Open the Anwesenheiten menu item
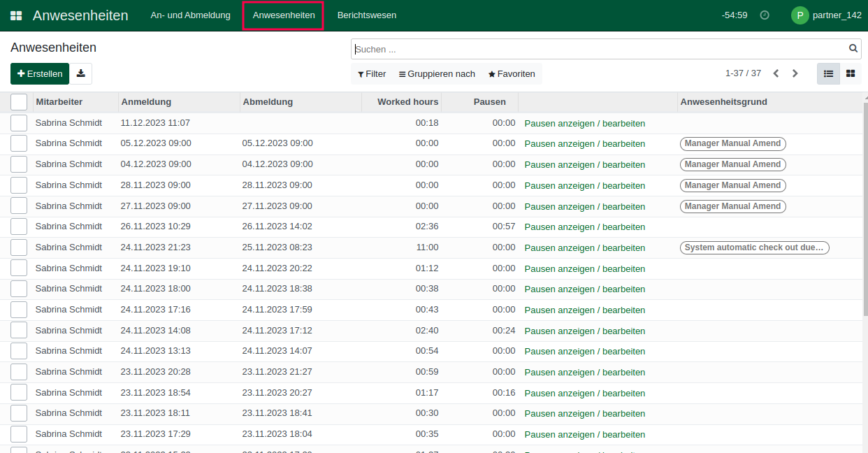Image resolution: width=868 pixels, height=453 pixels. 283,15
